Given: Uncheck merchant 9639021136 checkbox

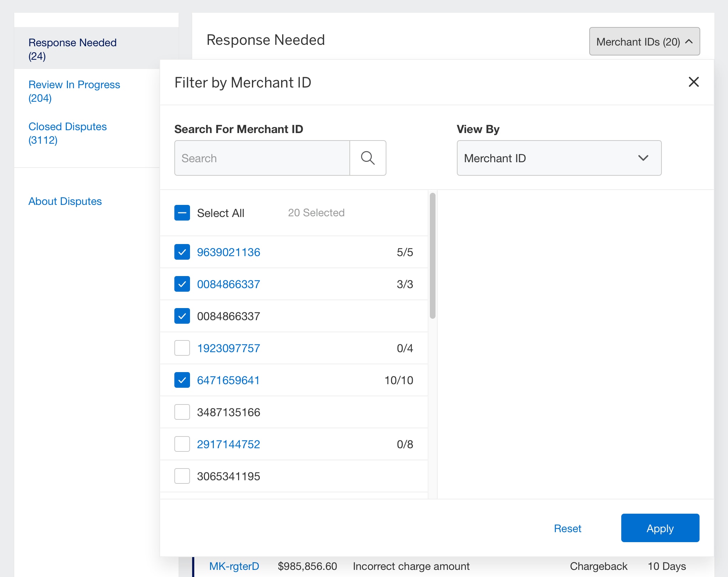Looking at the screenshot, I should [182, 252].
